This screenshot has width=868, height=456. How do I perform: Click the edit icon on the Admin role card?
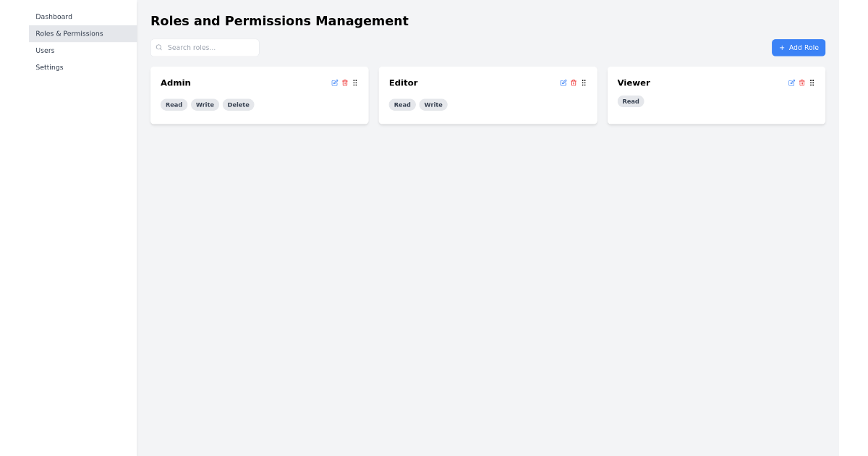pos(334,83)
